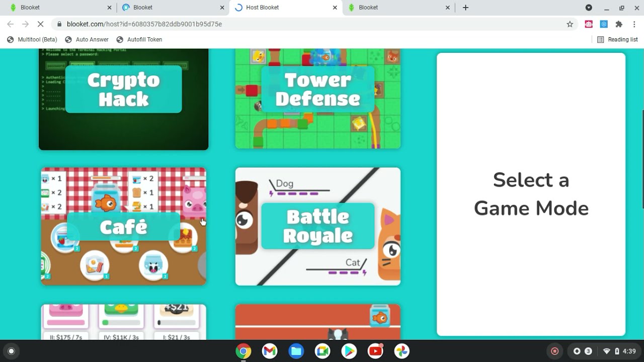This screenshot has width=644, height=362.
Task: Close the fourth Blooket tab
Action: click(x=448, y=8)
